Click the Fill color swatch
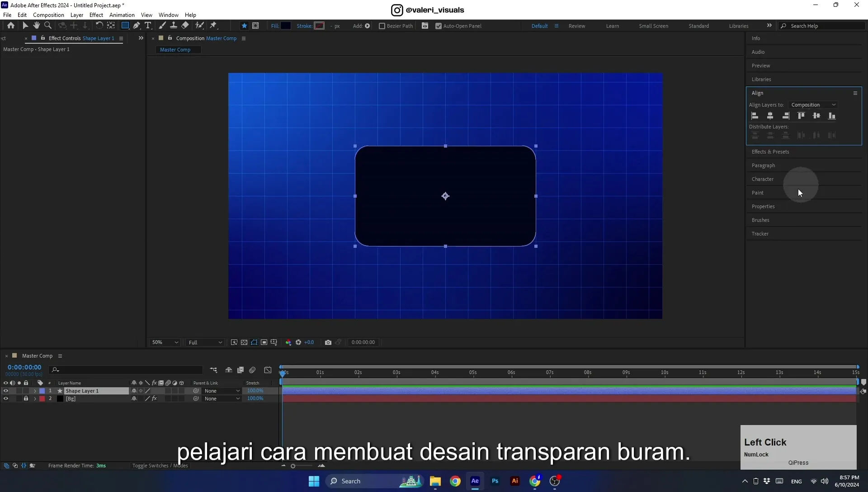 tap(286, 26)
